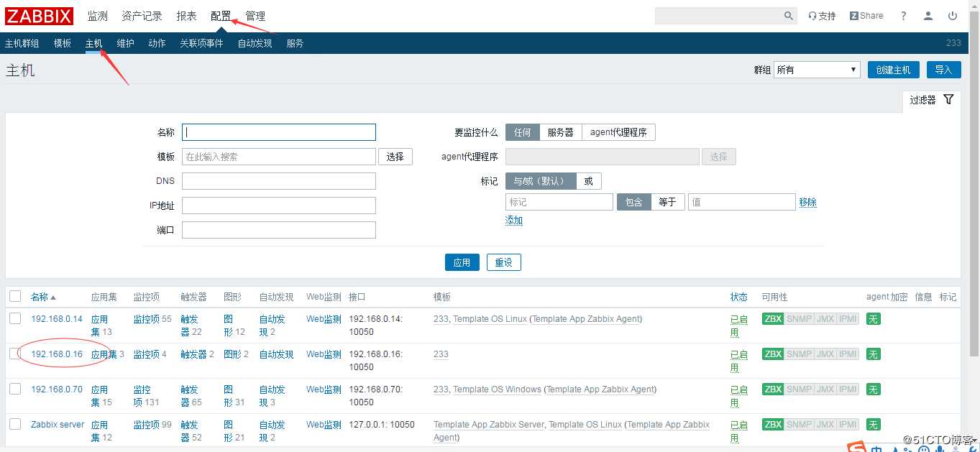Viewport: 980px width, 452px height.
Task: Select 与/或（默认）tag mode
Action: coord(541,181)
